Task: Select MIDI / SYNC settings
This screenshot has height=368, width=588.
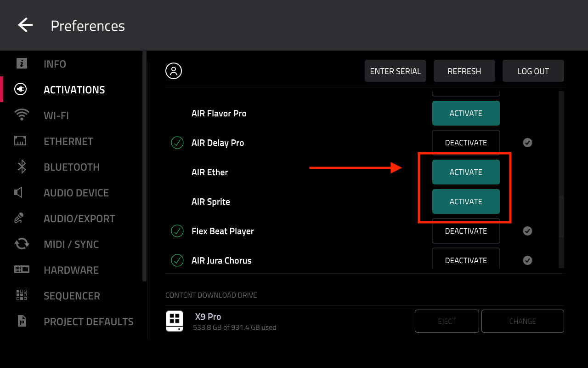Action: (71, 244)
